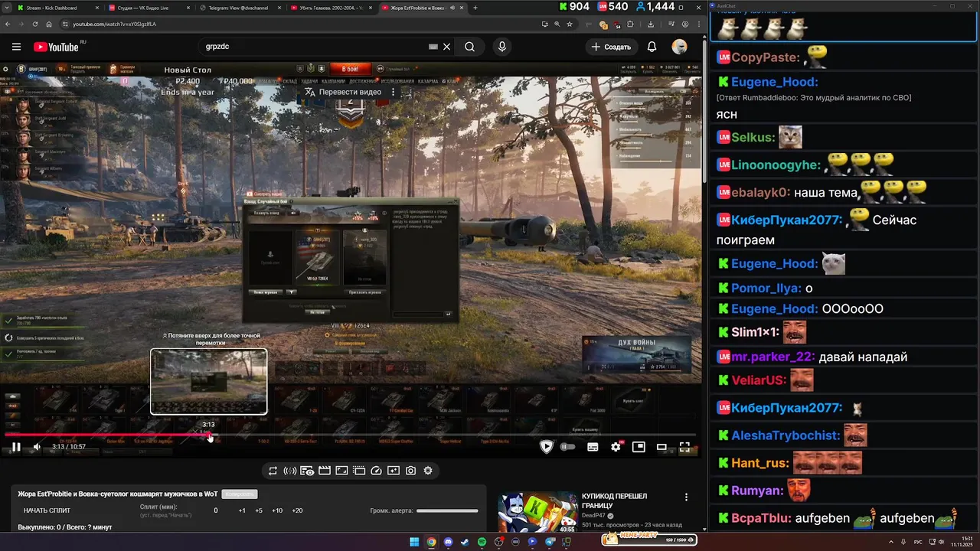Click the film clapper icon below the video
Image resolution: width=980 pixels, height=551 pixels.
(325, 471)
